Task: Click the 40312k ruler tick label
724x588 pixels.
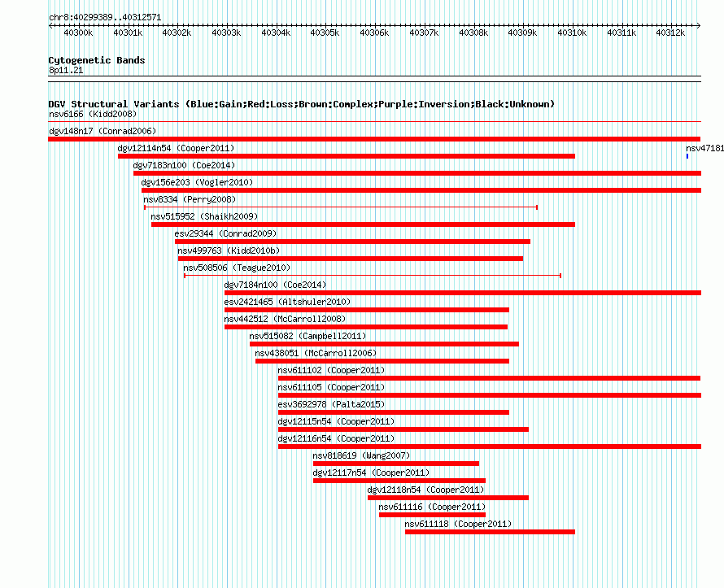Action: click(x=670, y=33)
